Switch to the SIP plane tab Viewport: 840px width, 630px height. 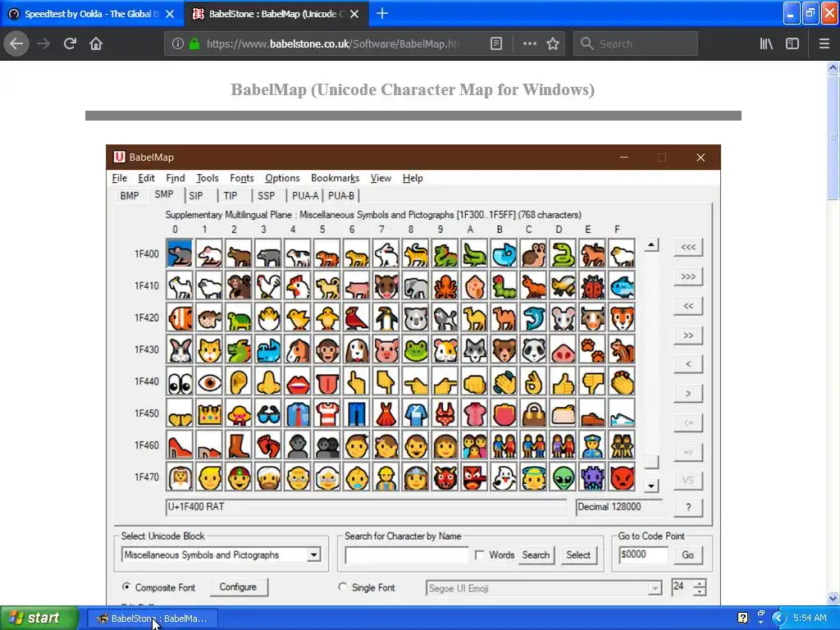pos(196,196)
